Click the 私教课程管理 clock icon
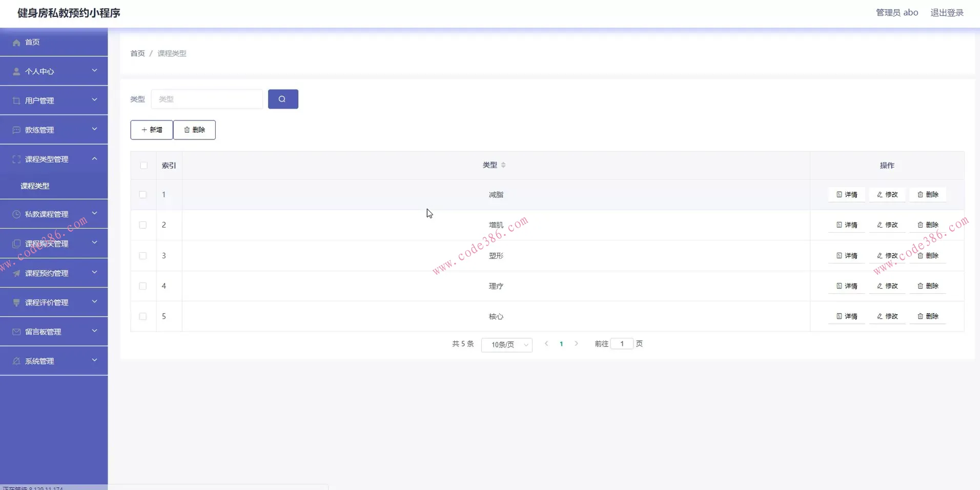This screenshot has height=490, width=980. tap(16, 214)
